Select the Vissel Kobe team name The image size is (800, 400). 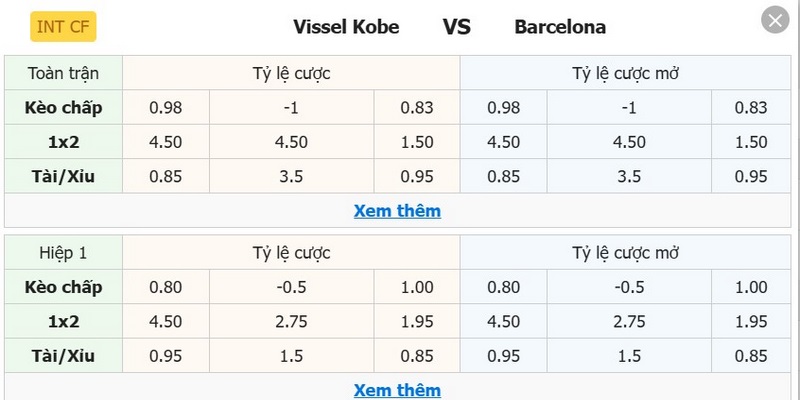pos(346,27)
